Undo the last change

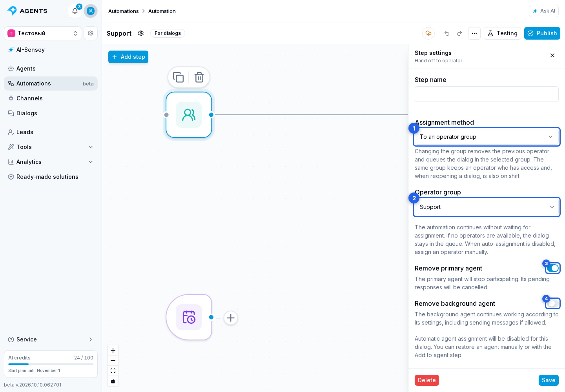447,33
